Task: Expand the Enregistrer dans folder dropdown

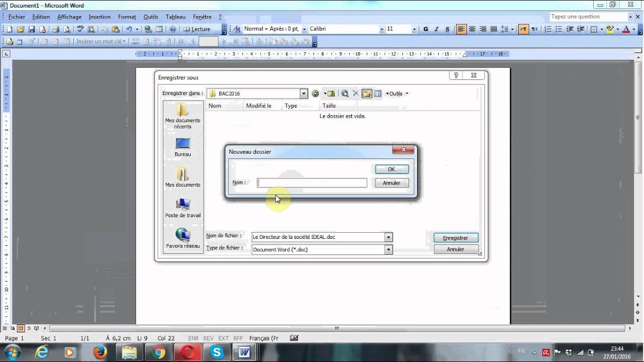Action: [303, 94]
